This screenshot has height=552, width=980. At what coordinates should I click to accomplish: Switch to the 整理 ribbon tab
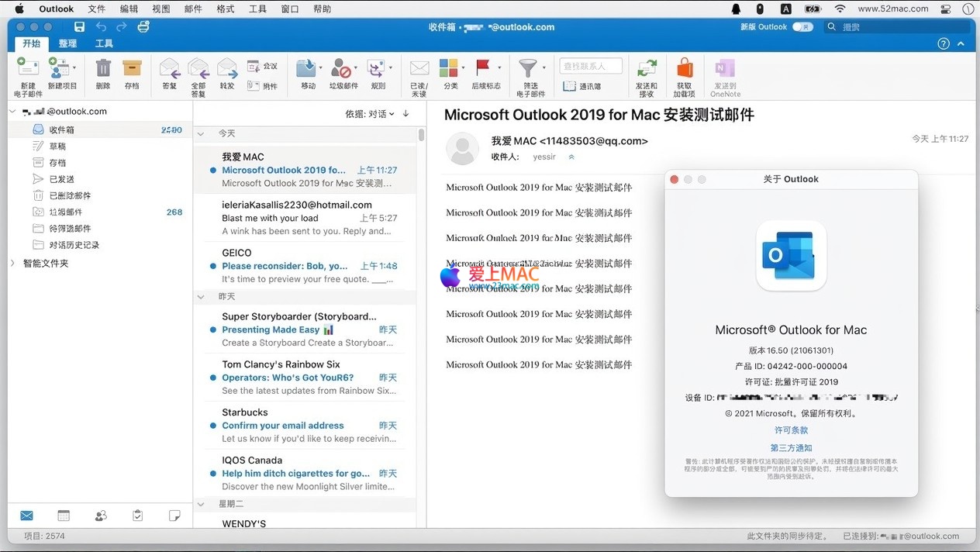pyautogui.click(x=67, y=44)
